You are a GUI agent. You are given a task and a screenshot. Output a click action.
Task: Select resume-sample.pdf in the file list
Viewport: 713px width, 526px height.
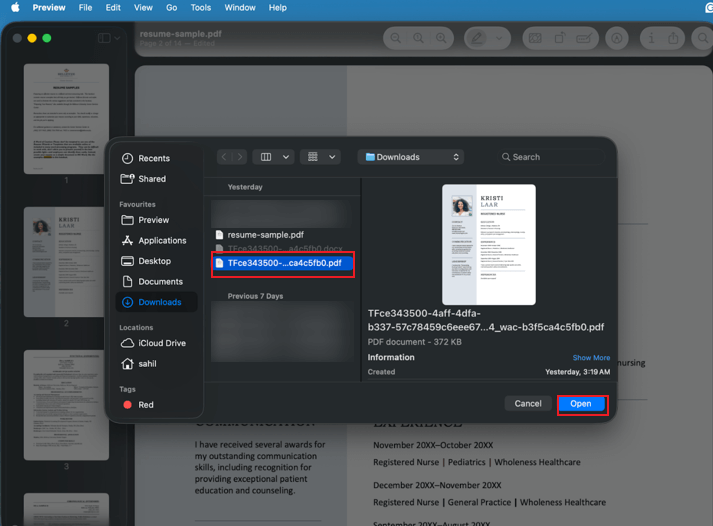click(x=282, y=235)
